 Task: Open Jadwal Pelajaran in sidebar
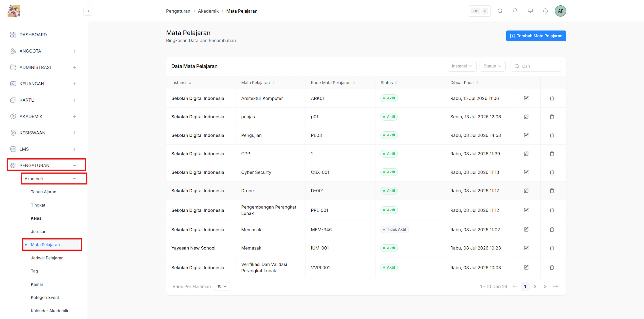(47, 258)
